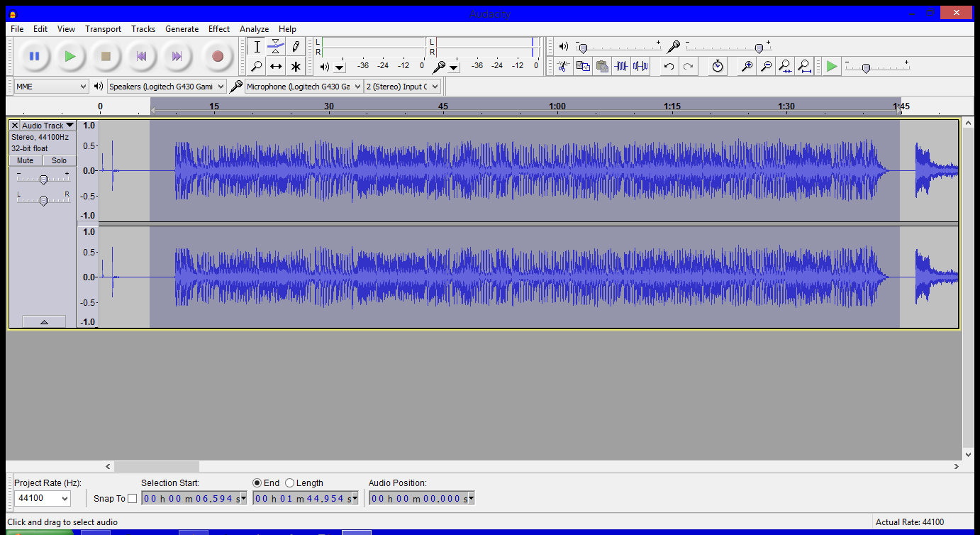
Task: Open the Edit menu
Action: (40, 29)
